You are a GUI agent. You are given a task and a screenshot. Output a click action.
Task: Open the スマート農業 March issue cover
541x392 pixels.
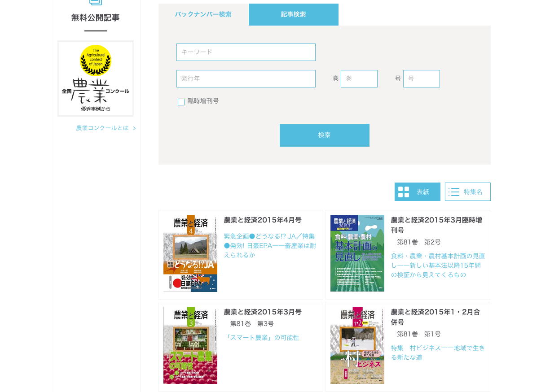(x=190, y=345)
